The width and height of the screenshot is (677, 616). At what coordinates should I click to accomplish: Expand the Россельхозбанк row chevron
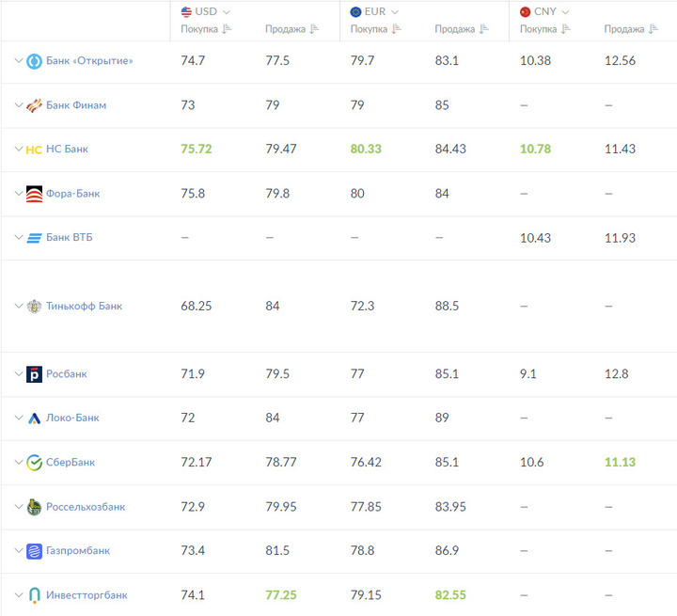pos(19,506)
